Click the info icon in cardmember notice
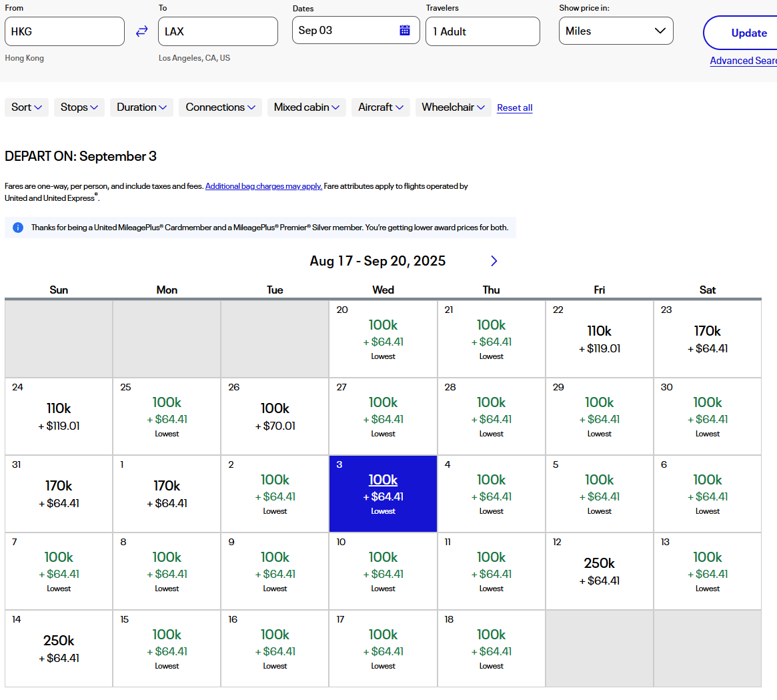Image resolution: width=777 pixels, height=700 pixels. [x=18, y=228]
